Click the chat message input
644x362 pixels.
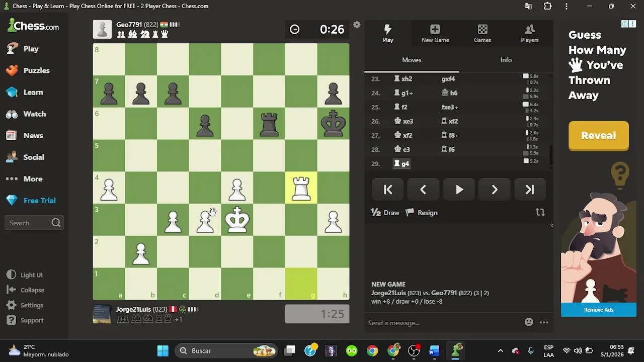pyautogui.click(x=443, y=323)
